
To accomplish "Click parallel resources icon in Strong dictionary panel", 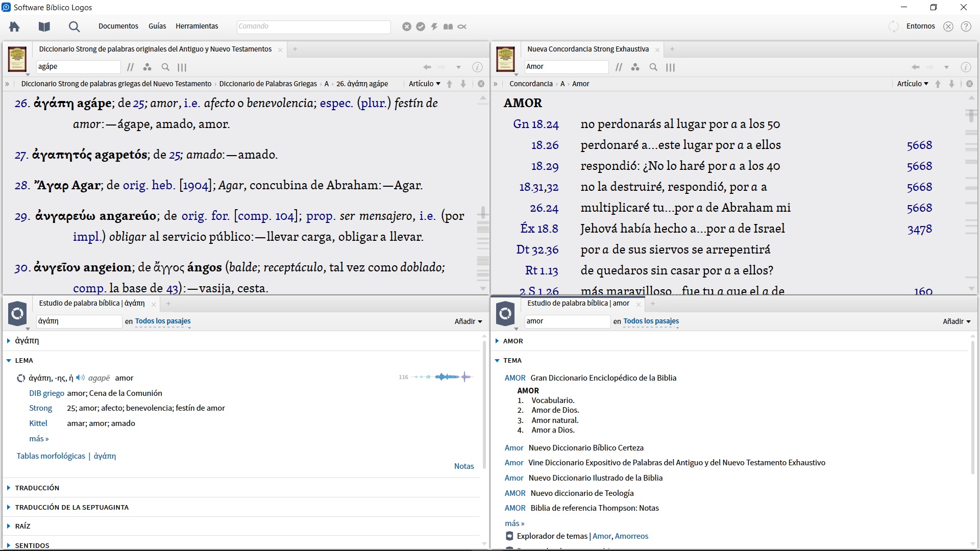I will pos(131,67).
